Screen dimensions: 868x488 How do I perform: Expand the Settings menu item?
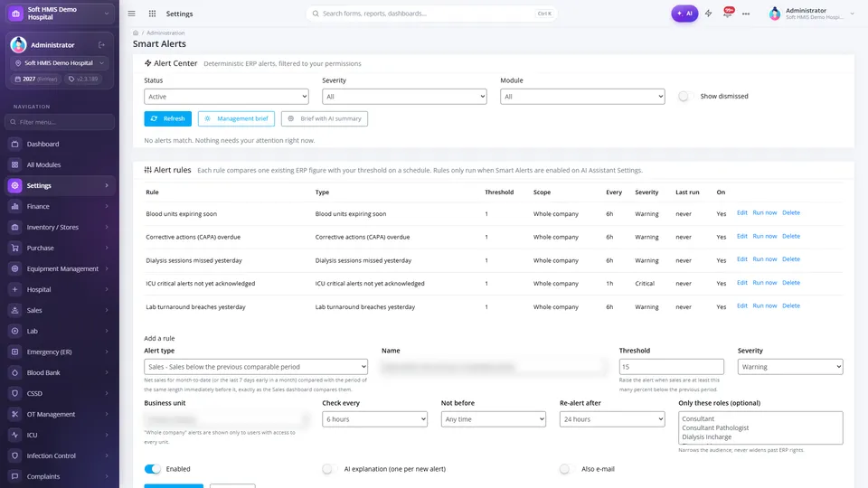60,185
